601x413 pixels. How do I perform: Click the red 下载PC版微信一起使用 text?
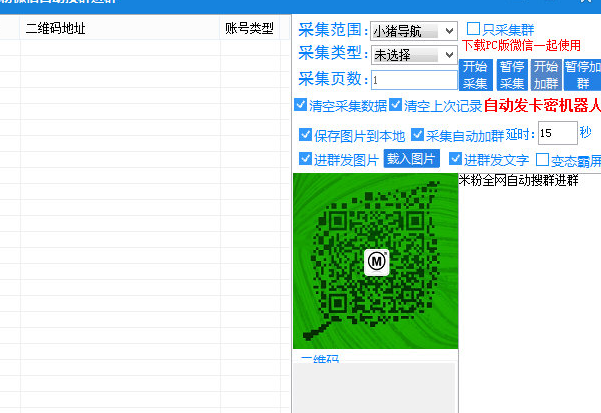521,46
